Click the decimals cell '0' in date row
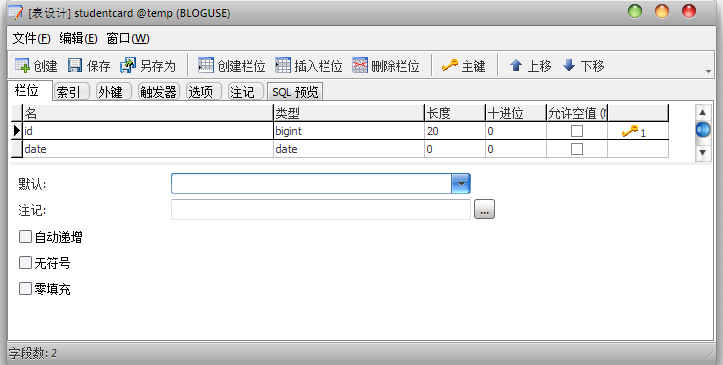 click(x=516, y=149)
